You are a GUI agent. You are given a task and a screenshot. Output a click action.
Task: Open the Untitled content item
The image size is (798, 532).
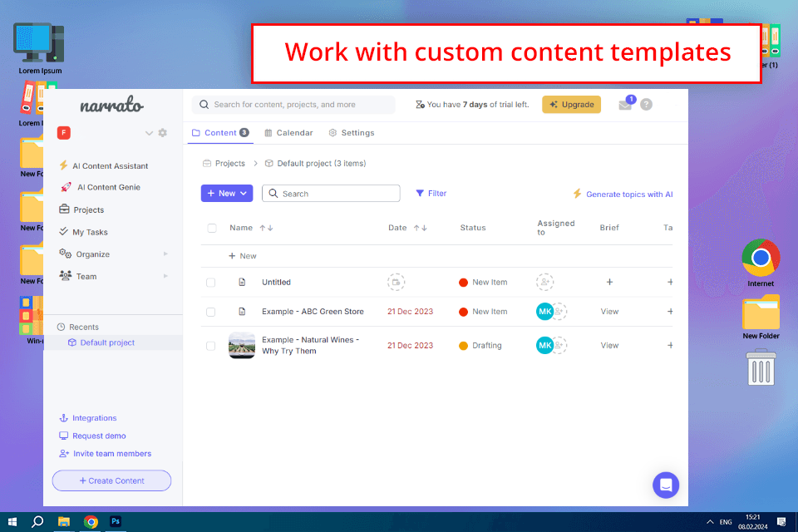[x=276, y=282]
